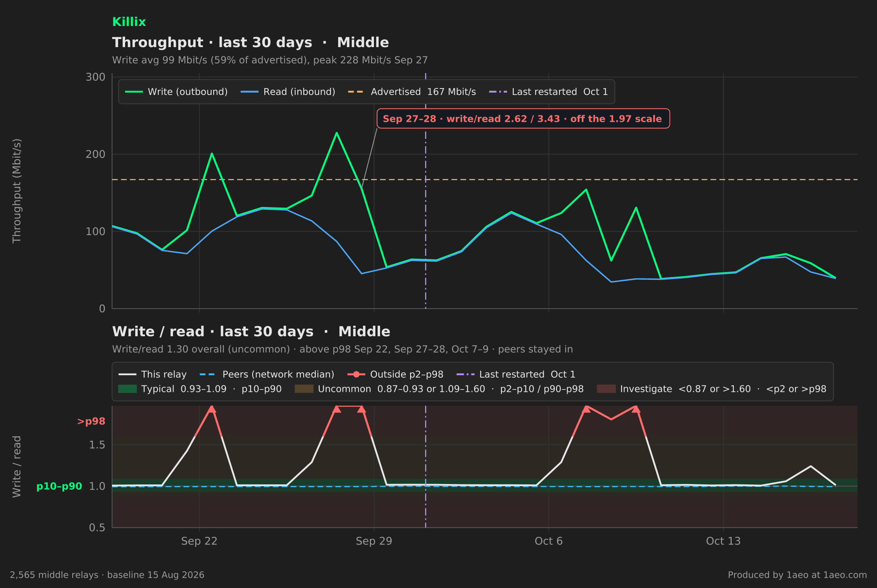This screenshot has width=877, height=588.
Task: Click the red Sep 27–28 write/read annotation box
Action: [x=523, y=119]
